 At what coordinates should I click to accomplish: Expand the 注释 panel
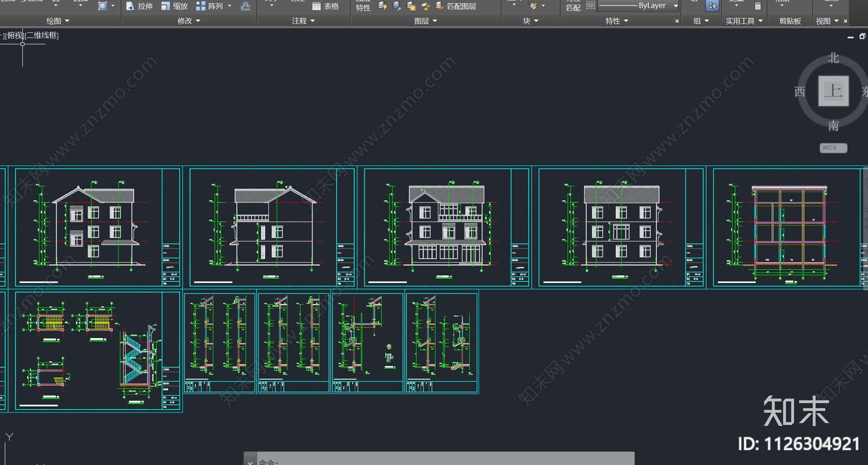coord(303,21)
